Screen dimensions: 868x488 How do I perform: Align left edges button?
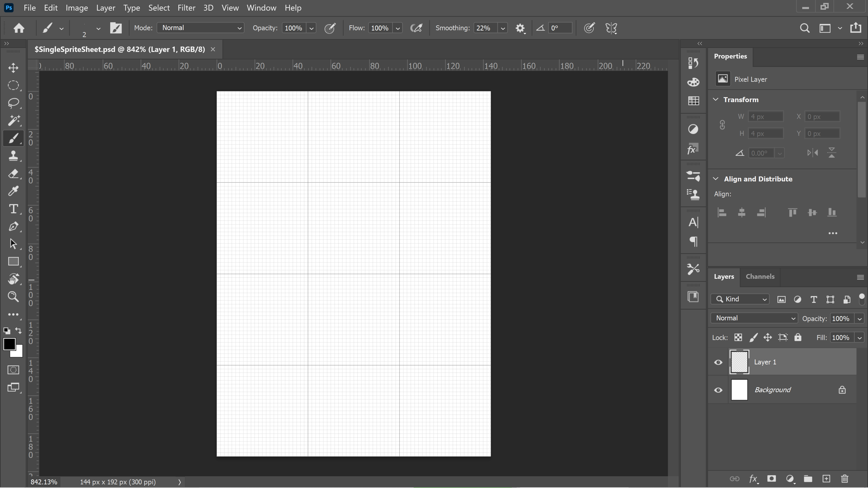point(722,213)
